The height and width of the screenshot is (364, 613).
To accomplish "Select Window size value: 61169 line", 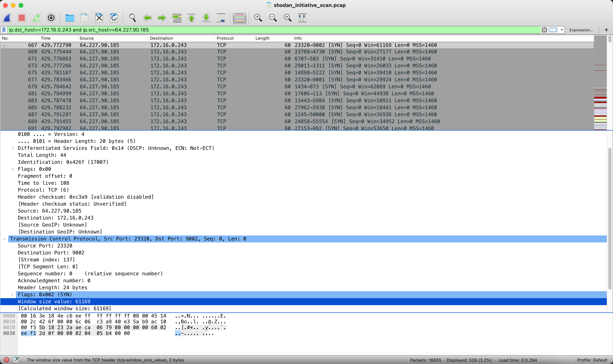I will click(x=304, y=302).
